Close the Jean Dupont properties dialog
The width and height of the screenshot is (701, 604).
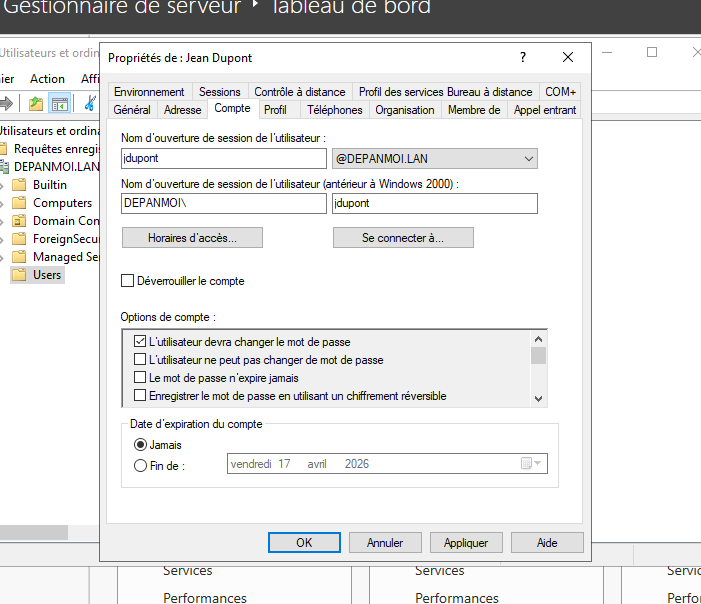click(x=568, y=57)
